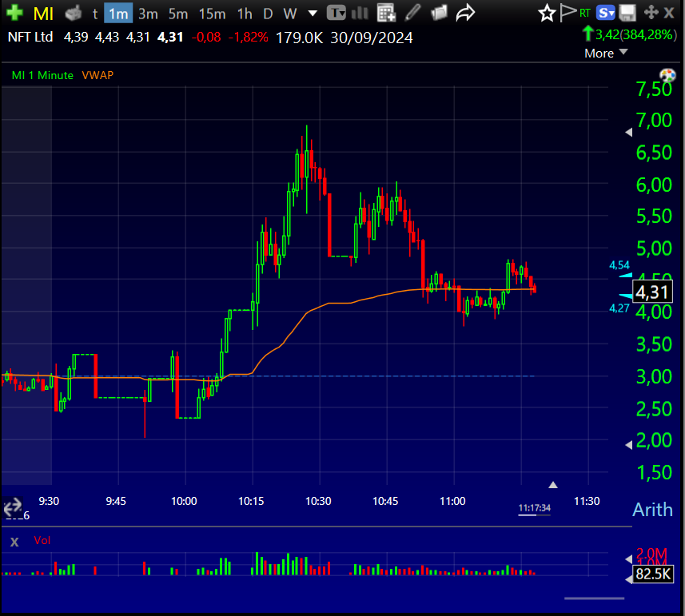Open the color palette icon on the chart
This screenshot has width=685, height=616.
click(x=667, y=75)
